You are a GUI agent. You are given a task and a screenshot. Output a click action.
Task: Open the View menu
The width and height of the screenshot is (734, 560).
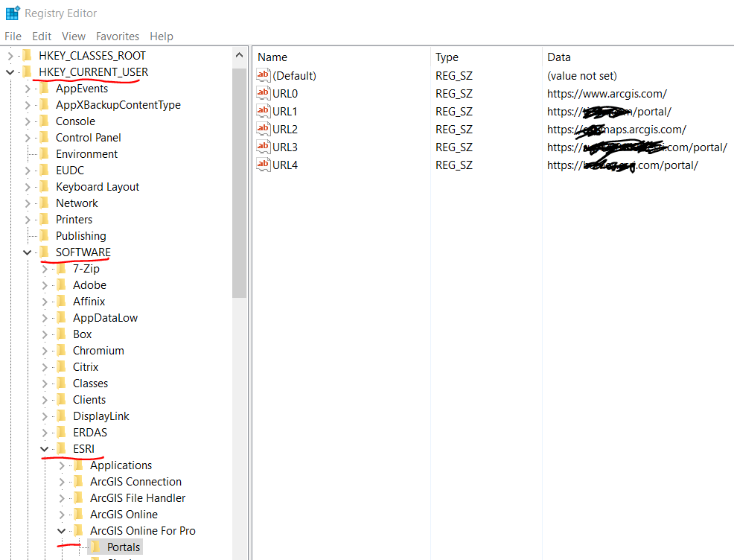tap(74, 36)
